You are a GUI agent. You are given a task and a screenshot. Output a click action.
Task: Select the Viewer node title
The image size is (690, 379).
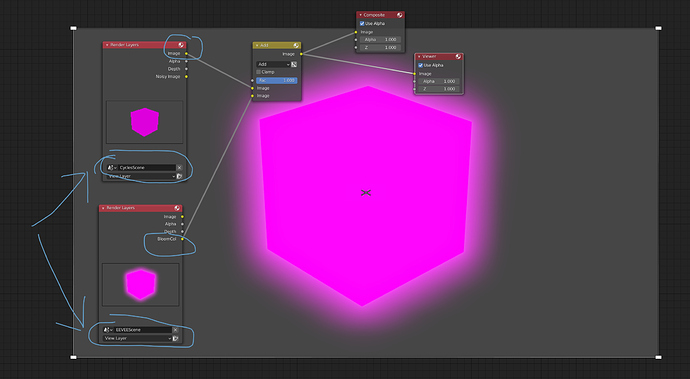[x=429, y=56]
